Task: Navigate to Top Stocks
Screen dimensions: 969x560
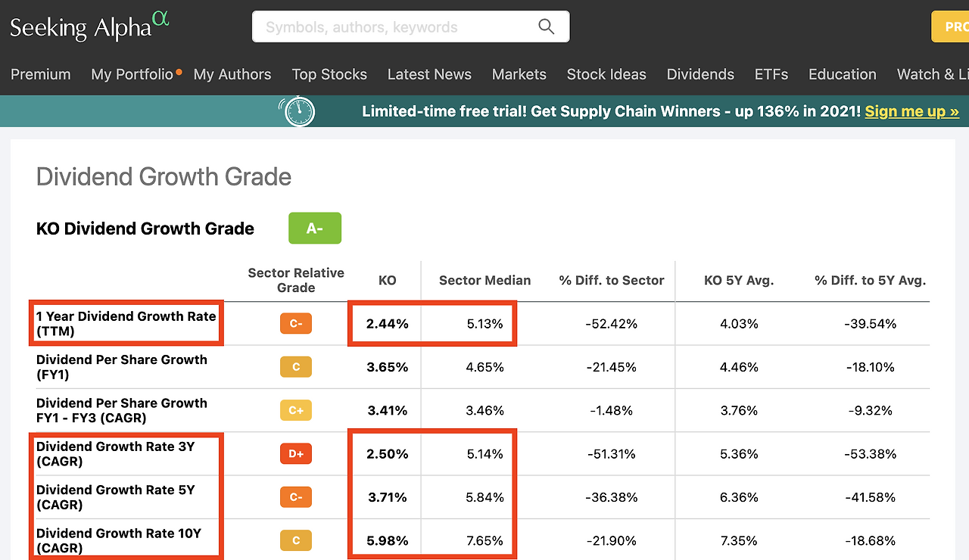Action: click(x=329, y=74)
